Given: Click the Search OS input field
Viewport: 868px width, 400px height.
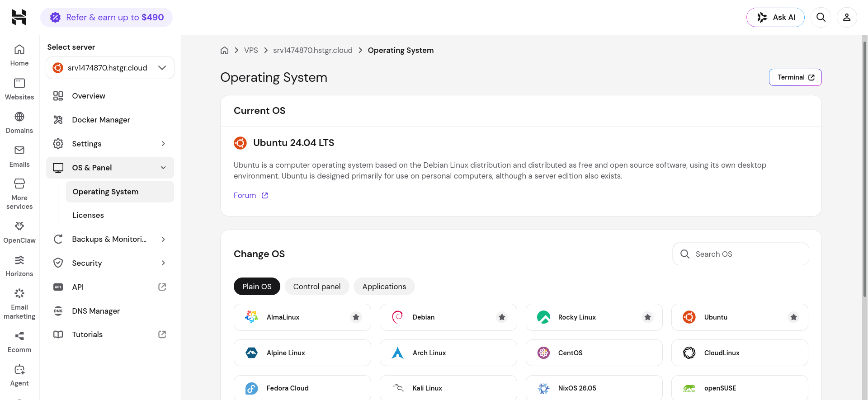Looking at the screenshot, I should tap(741, 254).
